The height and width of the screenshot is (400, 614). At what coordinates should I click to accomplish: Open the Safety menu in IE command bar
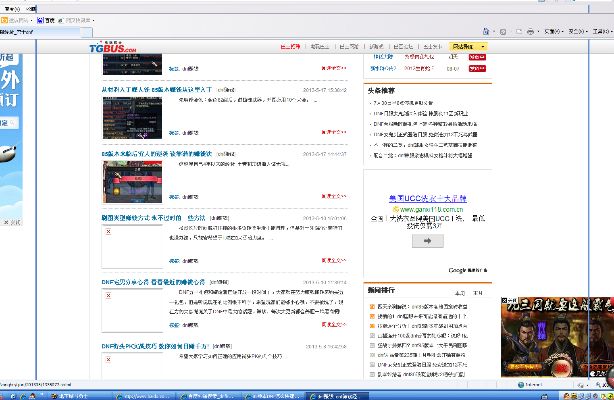pyautogui.click(x=578, y=32)
